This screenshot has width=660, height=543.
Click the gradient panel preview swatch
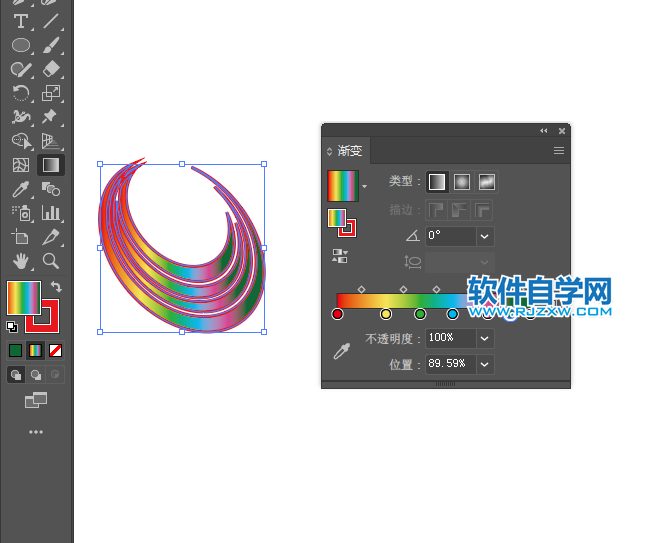pyautogui.click(x=343, y=186)
